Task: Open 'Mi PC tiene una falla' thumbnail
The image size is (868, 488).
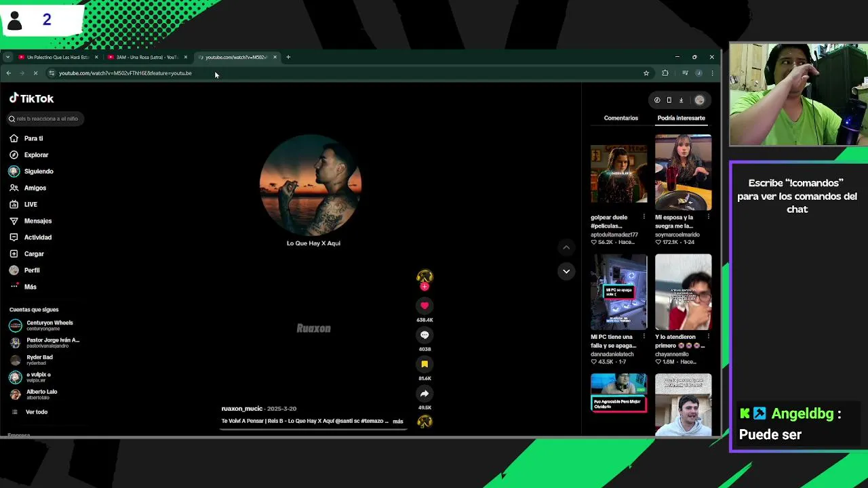Action: [618, 292]
